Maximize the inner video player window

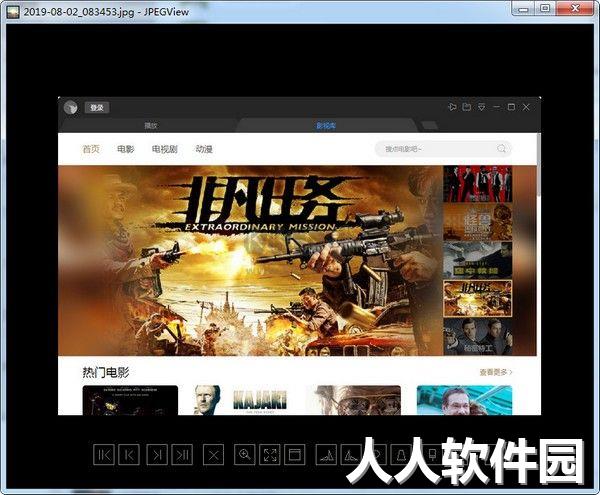[511, 107]
